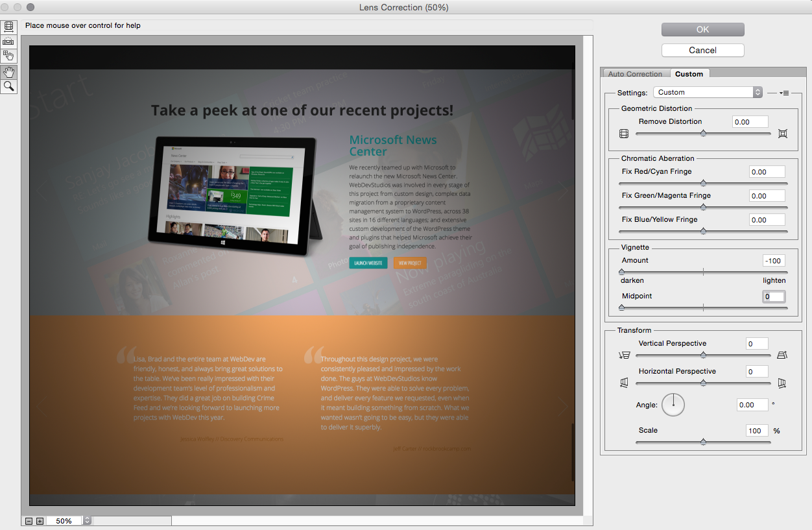Select the Move Grid tool
812x530 pixels.
(8, 56)
